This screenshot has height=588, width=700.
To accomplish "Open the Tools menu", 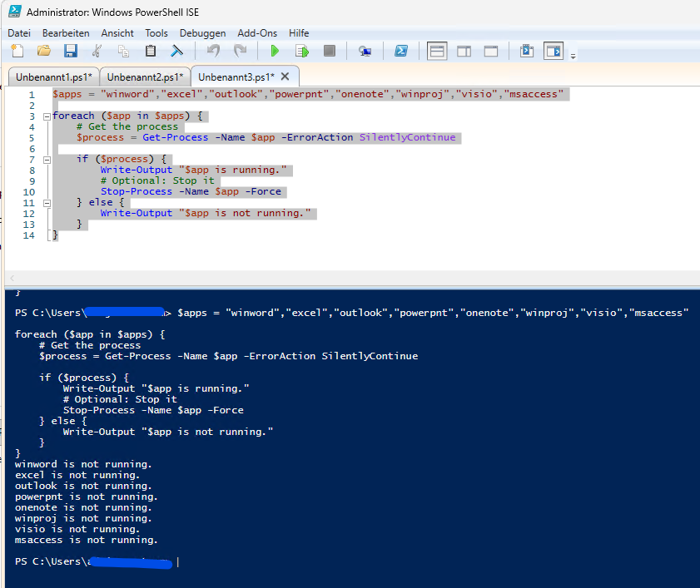I will pos(156,33).
